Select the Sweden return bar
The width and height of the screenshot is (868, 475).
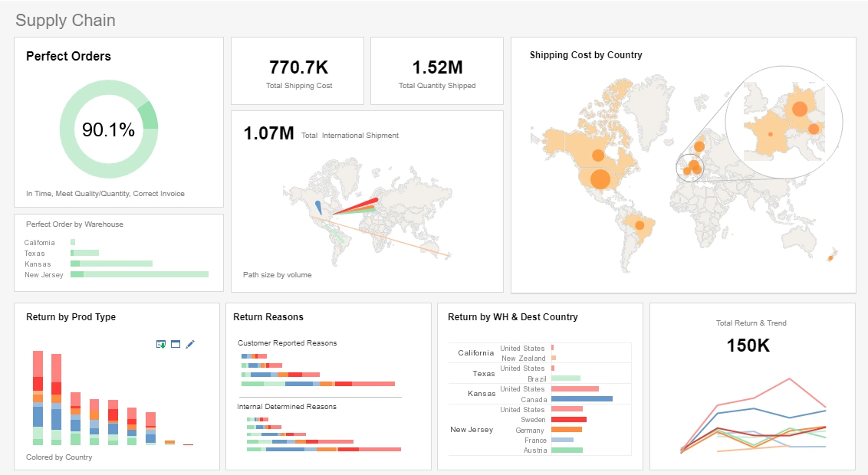point(568,420)
